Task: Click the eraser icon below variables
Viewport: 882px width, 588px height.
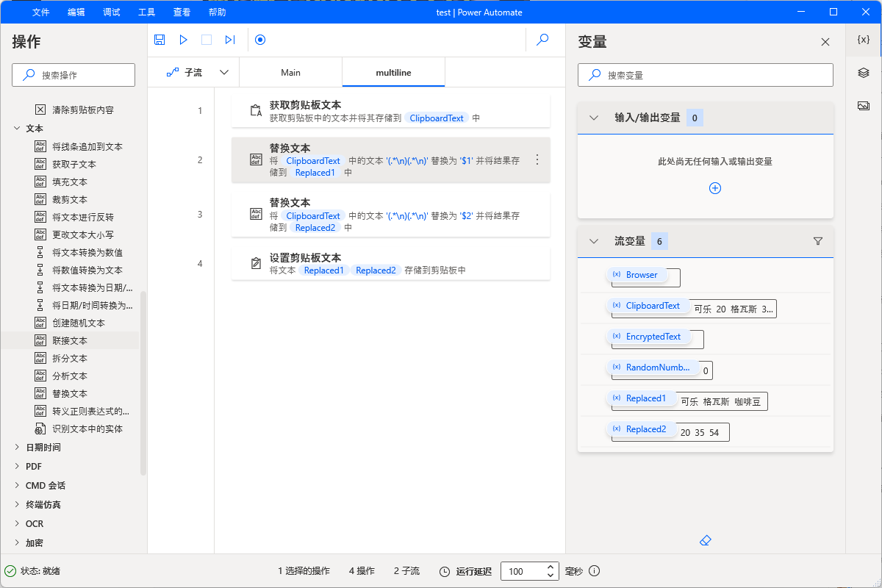Action: (706, 540)
